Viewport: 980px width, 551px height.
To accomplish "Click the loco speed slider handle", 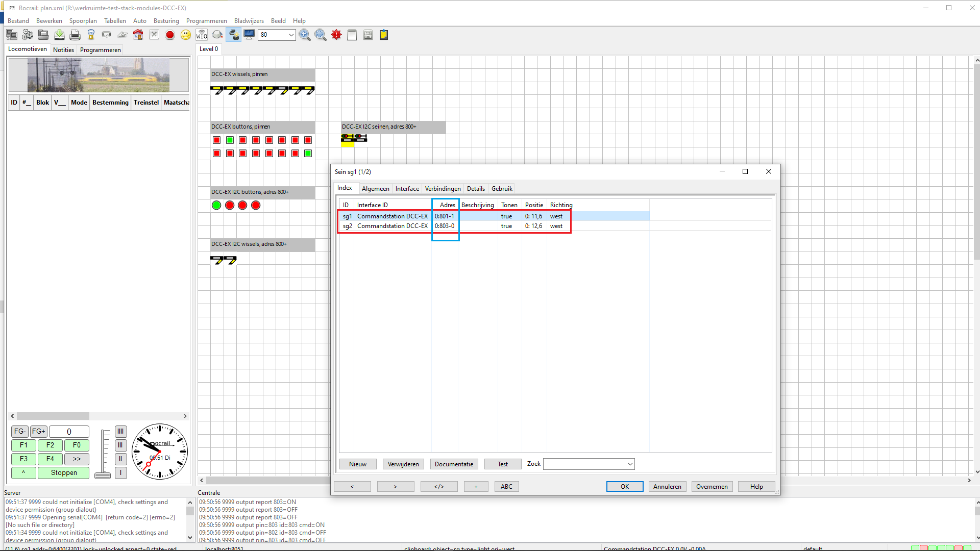I will pyautogui.click(x=103, y=475).
